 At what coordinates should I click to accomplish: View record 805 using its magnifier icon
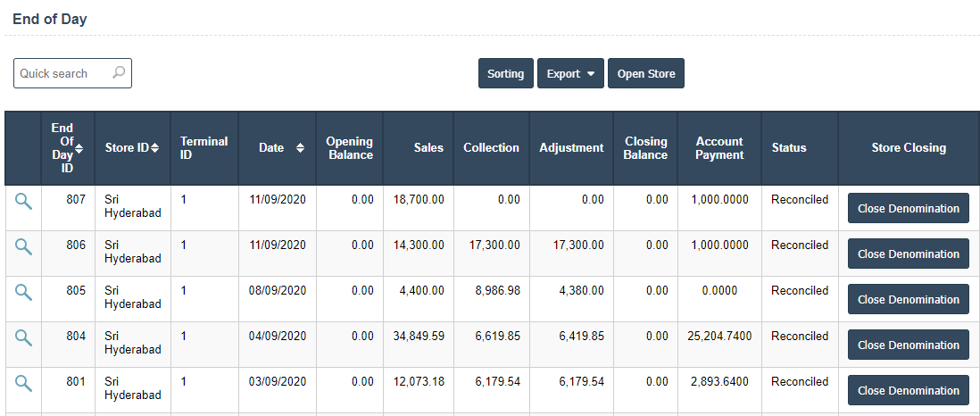click(23, 293)
